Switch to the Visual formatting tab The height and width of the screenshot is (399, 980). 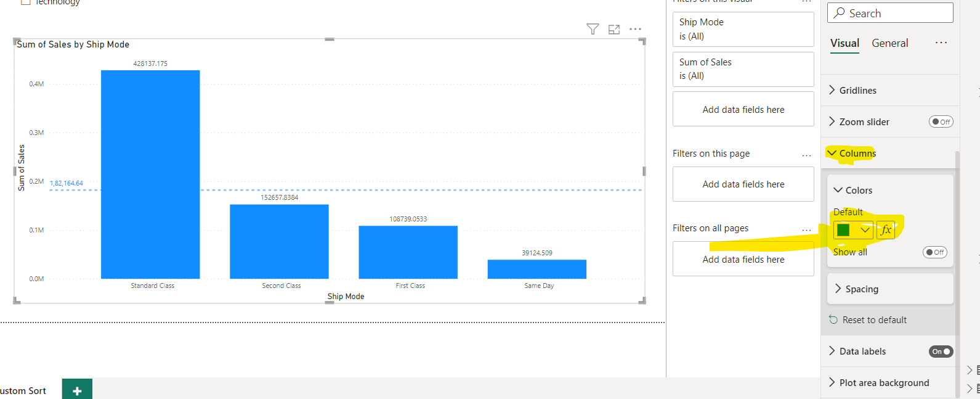(844, 43)
